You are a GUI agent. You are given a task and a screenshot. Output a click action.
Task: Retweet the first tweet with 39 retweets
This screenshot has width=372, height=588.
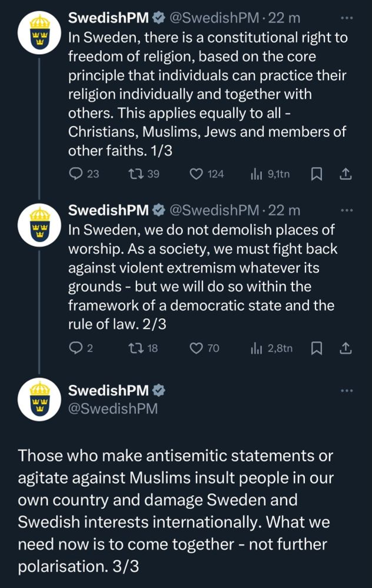point(144,174)
